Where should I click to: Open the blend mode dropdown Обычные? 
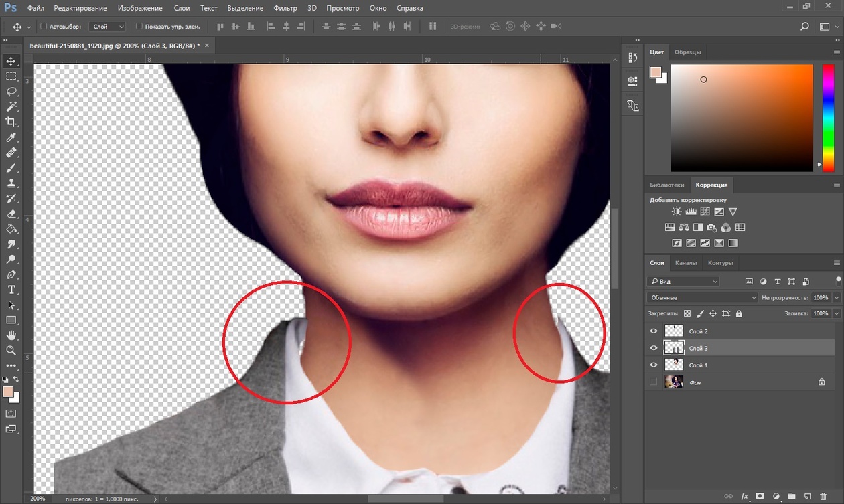702,297
